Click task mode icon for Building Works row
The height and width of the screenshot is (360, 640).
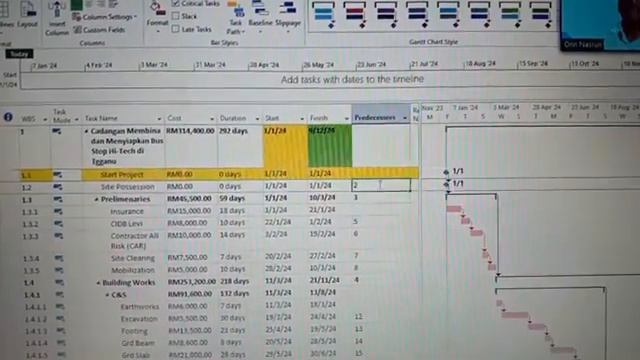click(59, 282)
